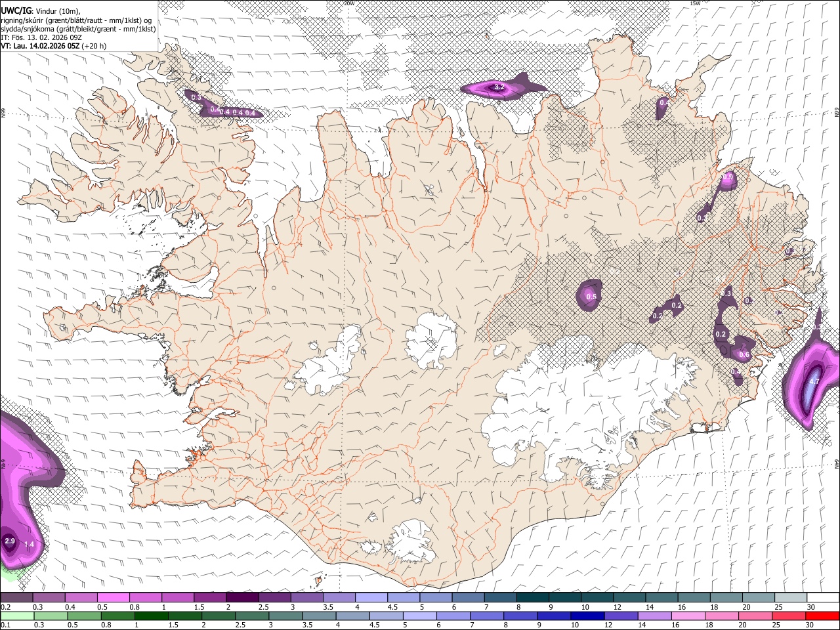
Task: Select the 1.4 value beside the 2.9 label
Action: [29, 545]
